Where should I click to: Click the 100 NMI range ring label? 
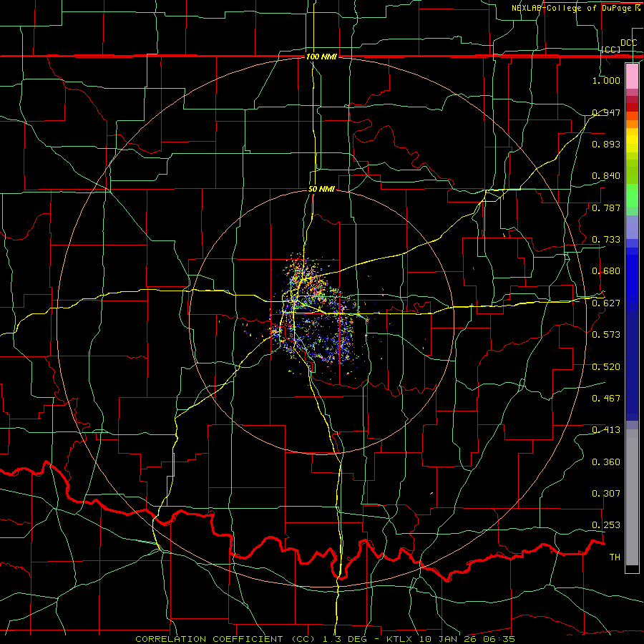(x=321, y=57)
